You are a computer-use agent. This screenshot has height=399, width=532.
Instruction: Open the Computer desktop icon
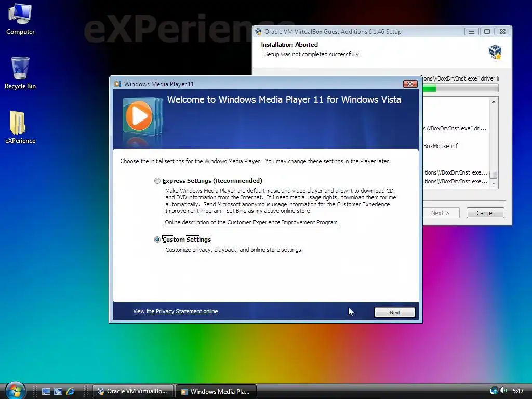pos(20,19)
